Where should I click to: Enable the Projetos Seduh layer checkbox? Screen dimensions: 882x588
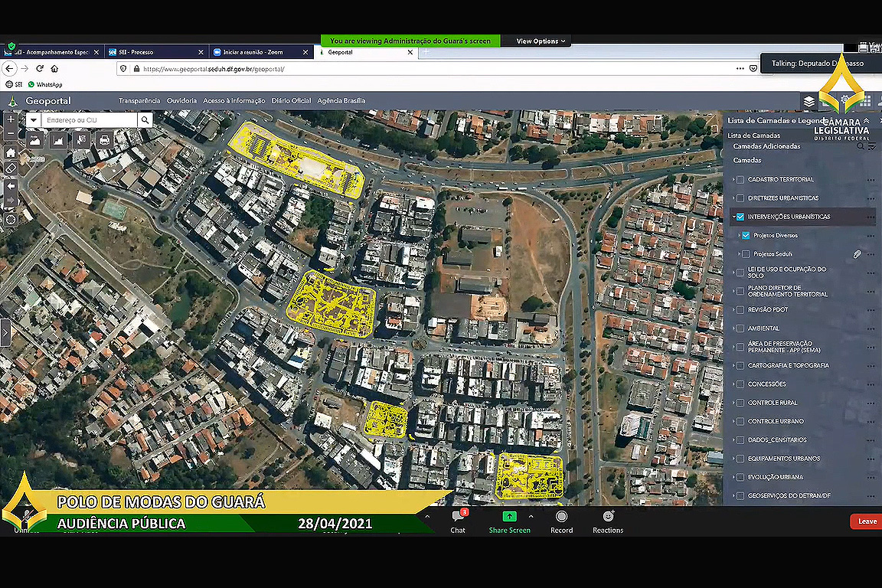pyautogui.click(x=746, y=253)
